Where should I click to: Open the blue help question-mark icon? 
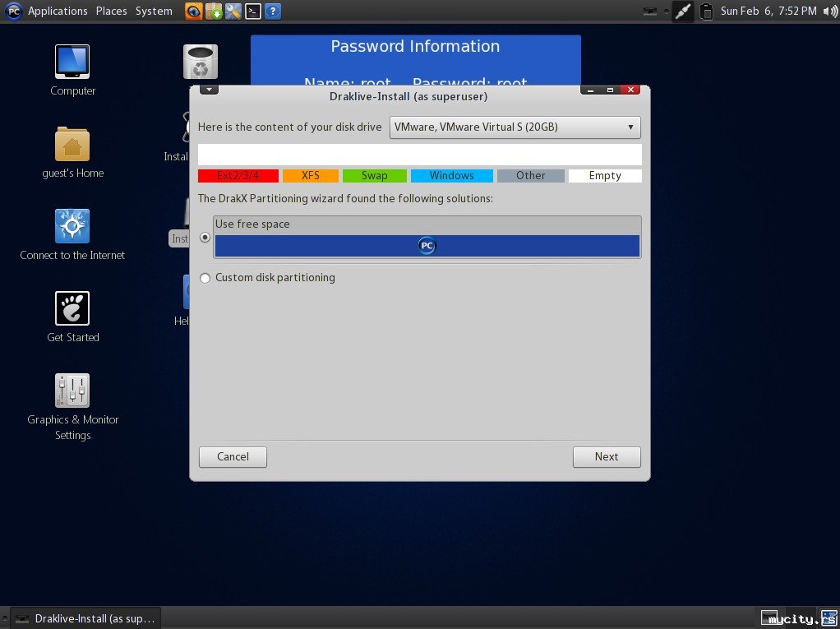tap(273, 11)
